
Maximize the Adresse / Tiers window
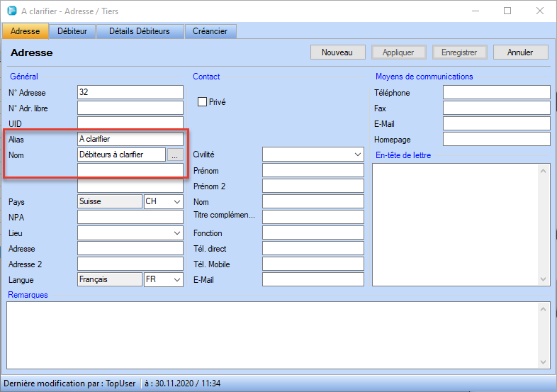coord(507,11)
